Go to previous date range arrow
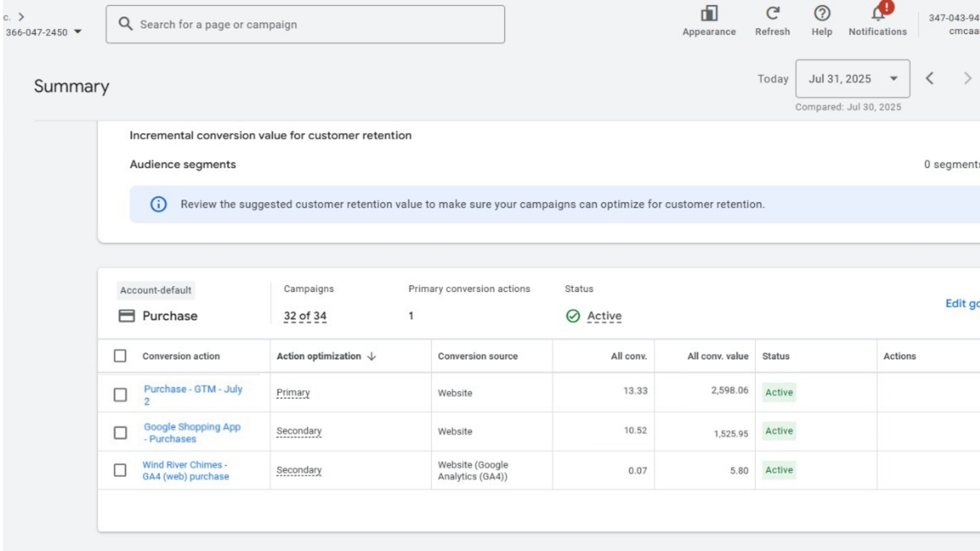 929,78
